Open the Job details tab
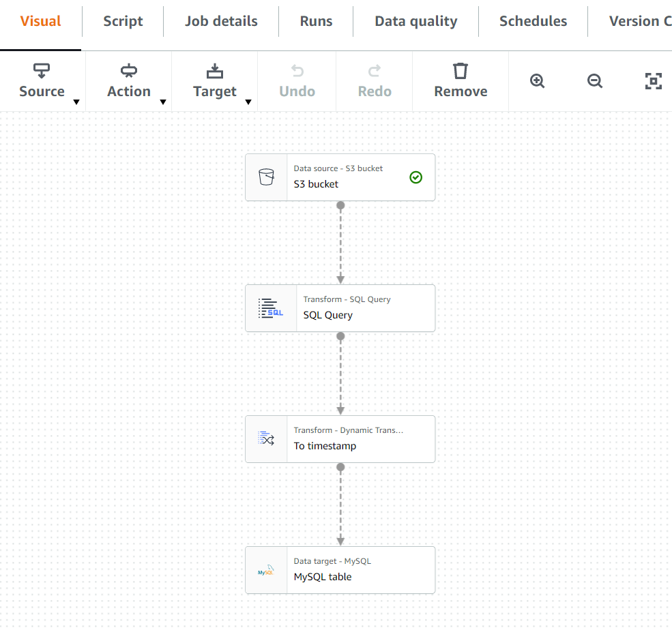 point(221,21)
